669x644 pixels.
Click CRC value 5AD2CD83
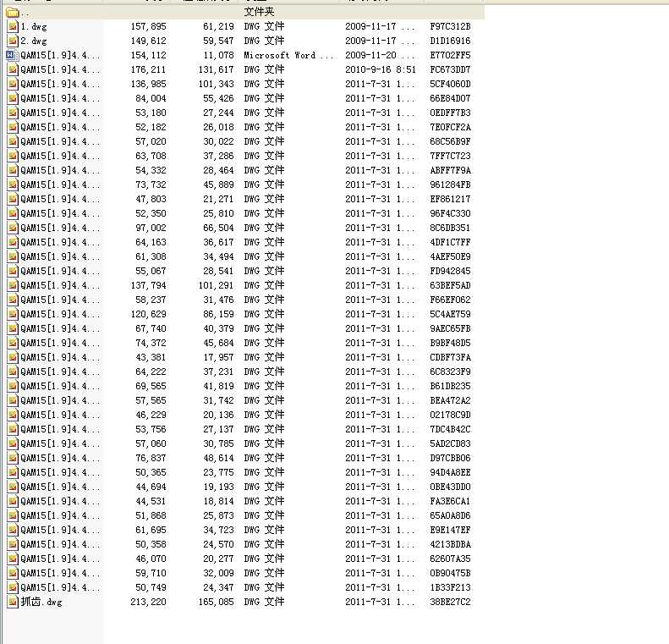tap(450, 443)
